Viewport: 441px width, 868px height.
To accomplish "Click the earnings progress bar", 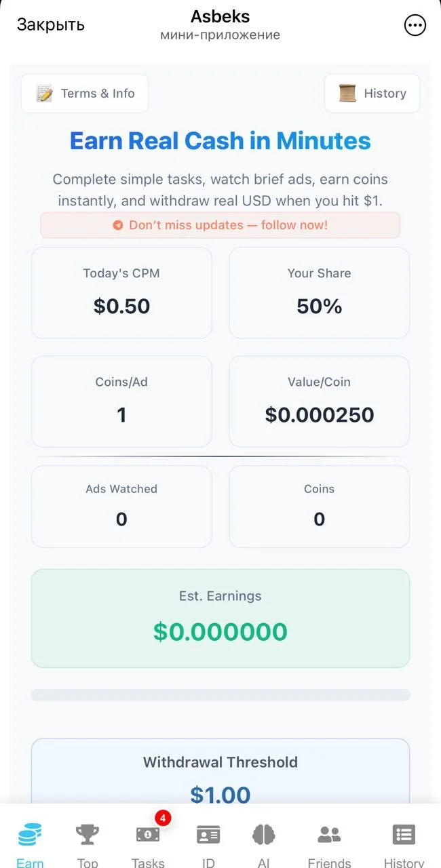I will (x=220, y=694).
